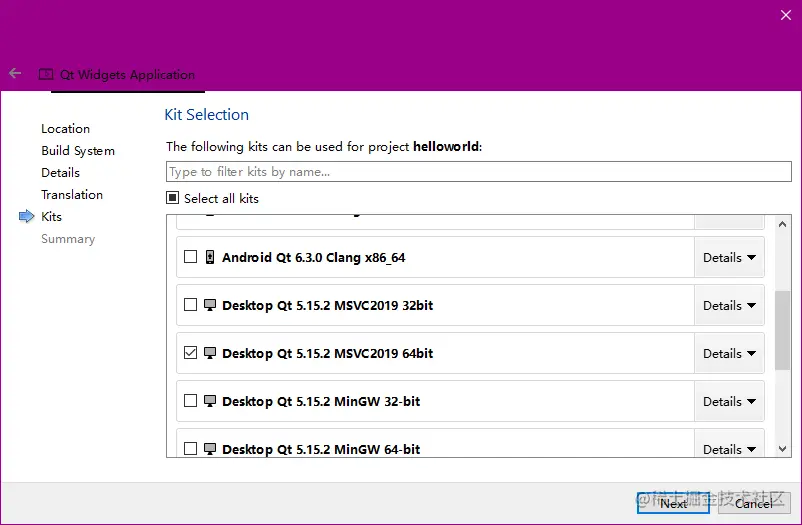Click the scroll up arrow of kit list
802x525 pixels.
(x=782, y=224)
